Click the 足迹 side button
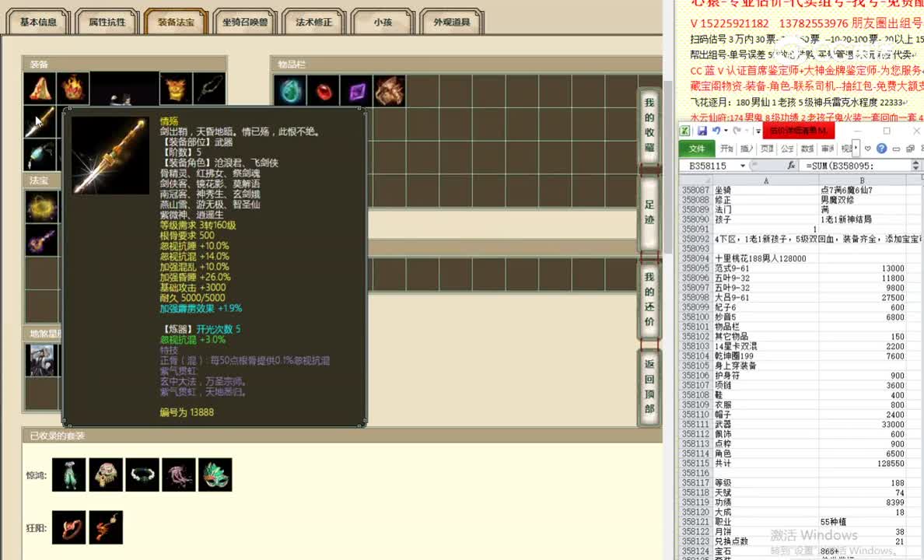 point(649,212)
